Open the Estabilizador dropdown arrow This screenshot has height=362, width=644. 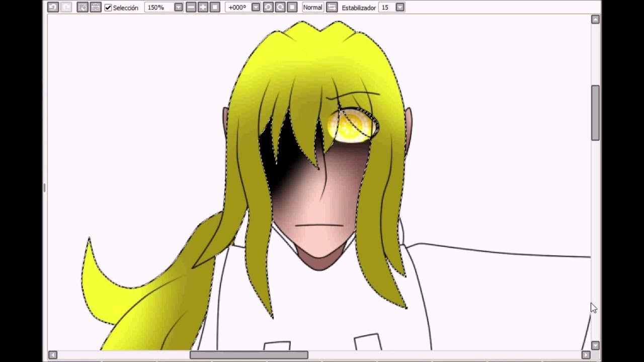point(400,8)
